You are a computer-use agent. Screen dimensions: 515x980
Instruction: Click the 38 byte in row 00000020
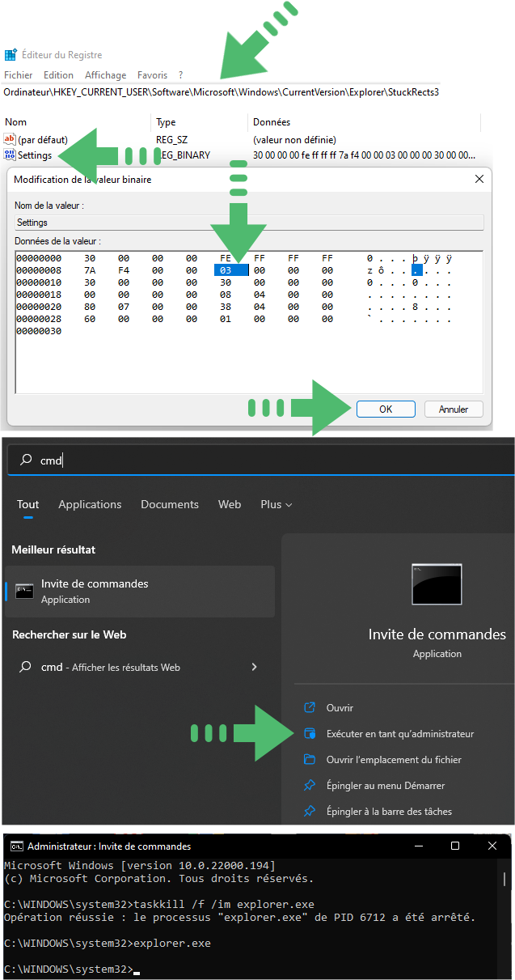point(226,307)
